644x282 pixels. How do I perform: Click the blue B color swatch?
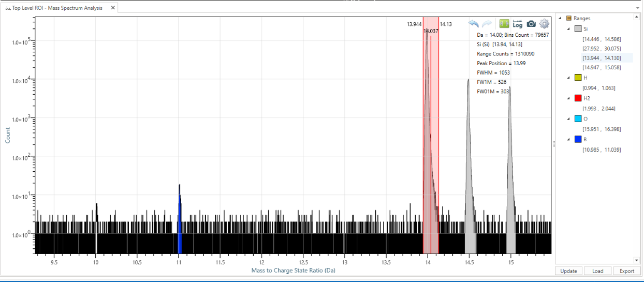pyautogui.click(x=578, y=139)
